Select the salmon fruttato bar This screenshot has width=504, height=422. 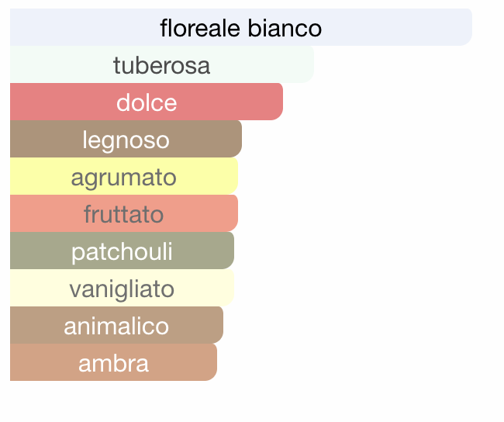point(124,213)
